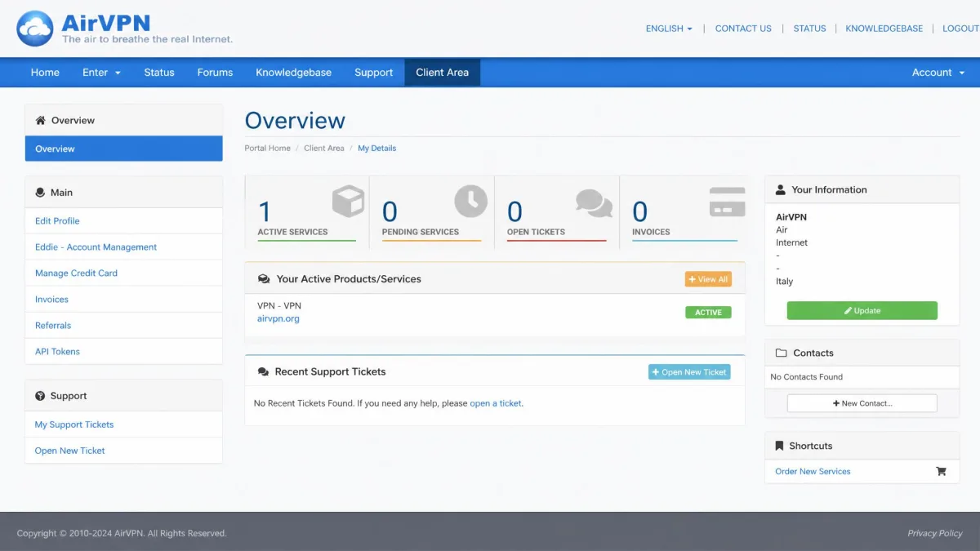Click 'Italy' in Your Information panel
Viewport: 980px width, 551px height.
click(x=784, y=282)
